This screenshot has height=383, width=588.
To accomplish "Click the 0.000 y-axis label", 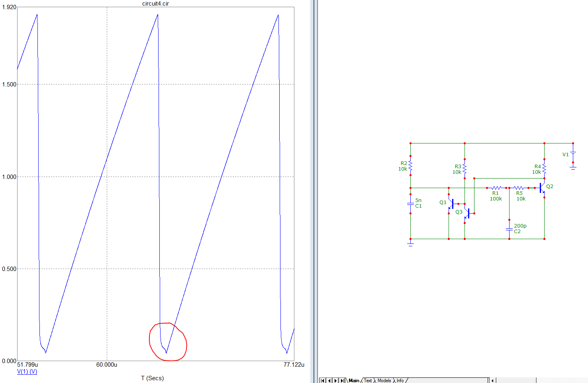I will pyautogui.click(x=9, y=361).
